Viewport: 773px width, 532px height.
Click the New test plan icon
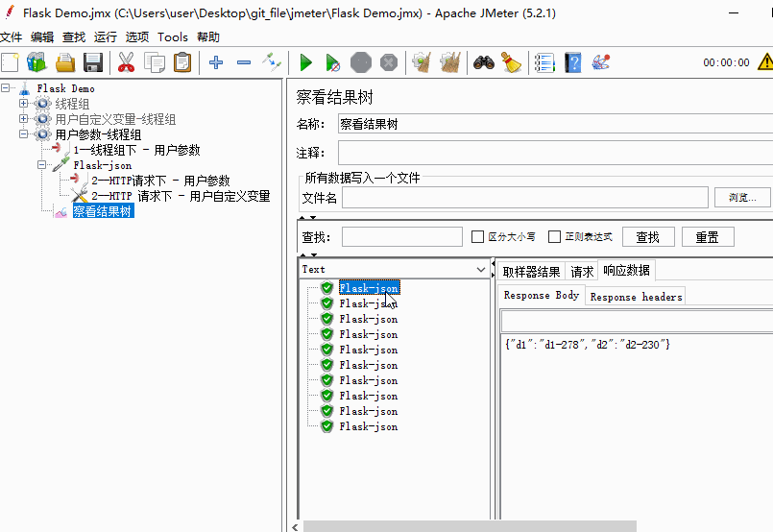[x=10, y=62]
